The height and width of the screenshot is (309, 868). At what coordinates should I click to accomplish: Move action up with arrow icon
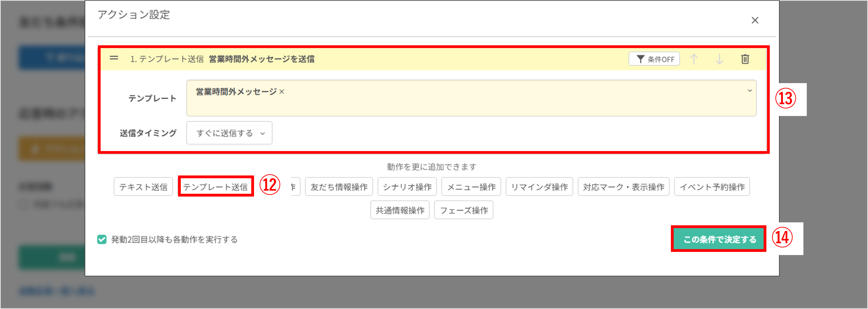694,59
